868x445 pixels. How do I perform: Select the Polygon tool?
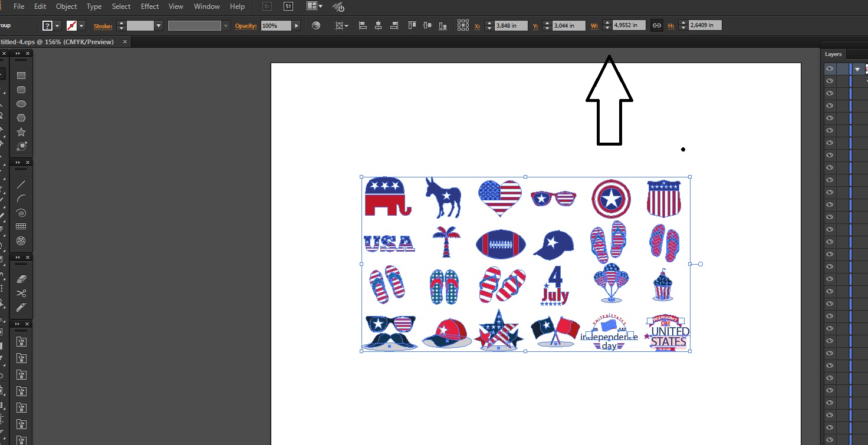tap(21, 118)
